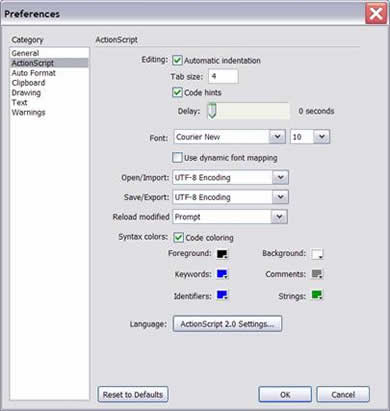The height and width of the screenshot is (411, 390).
Task: Click the Tab size input field
Action: (x=223, y=76)
